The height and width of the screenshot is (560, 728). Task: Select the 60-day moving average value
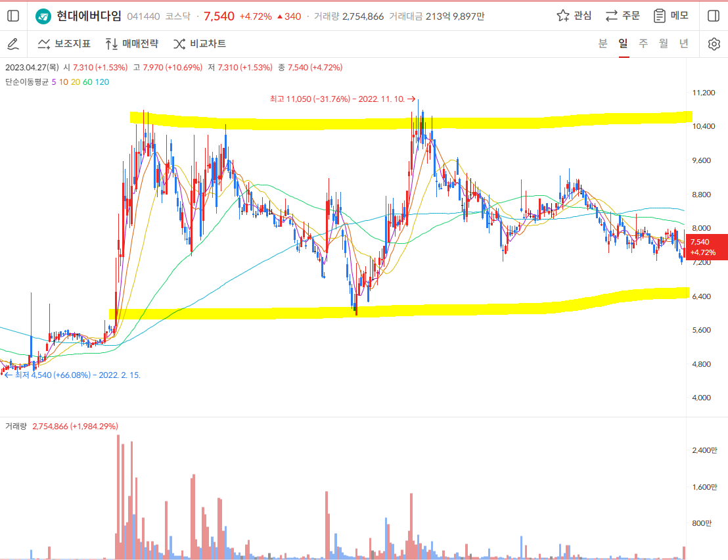point(88,82)
